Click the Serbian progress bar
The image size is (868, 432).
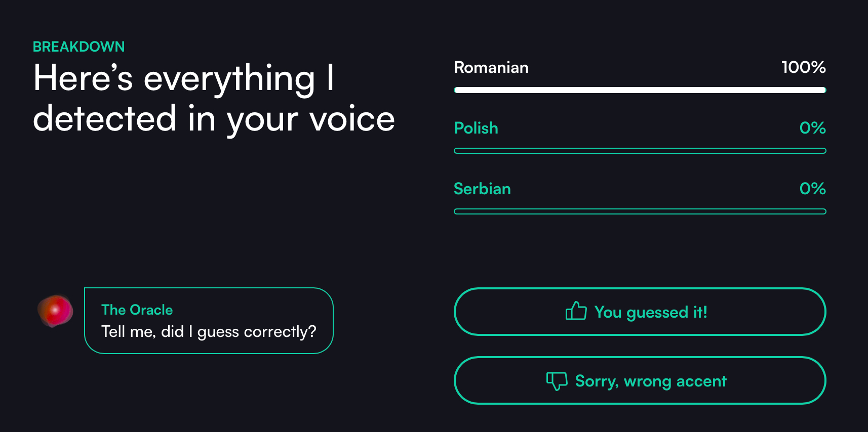click(640, 211)
